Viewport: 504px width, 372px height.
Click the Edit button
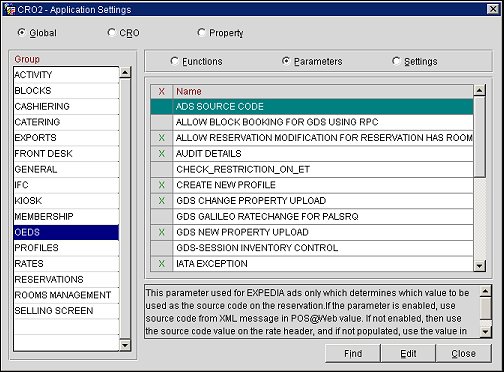[408, 353]
